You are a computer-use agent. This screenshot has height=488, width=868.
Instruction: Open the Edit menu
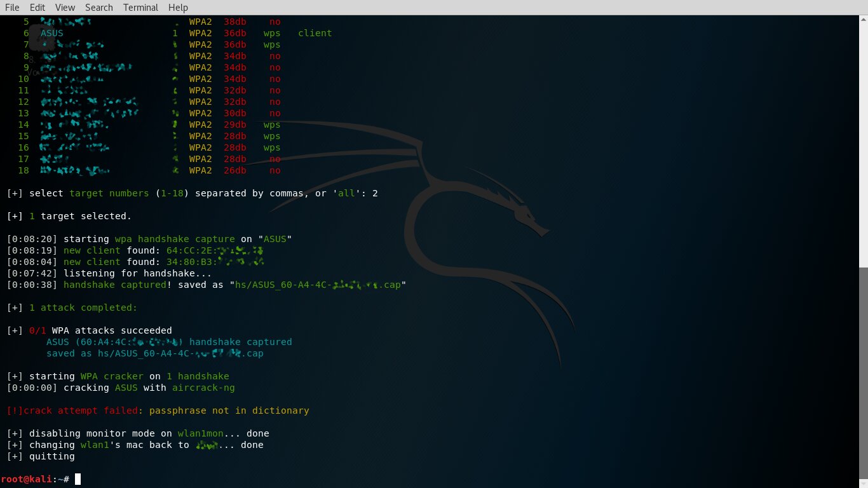point(37,8)
